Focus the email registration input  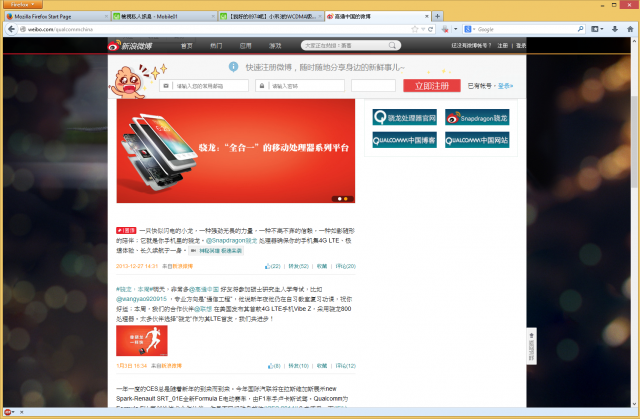tap(204, 86)
